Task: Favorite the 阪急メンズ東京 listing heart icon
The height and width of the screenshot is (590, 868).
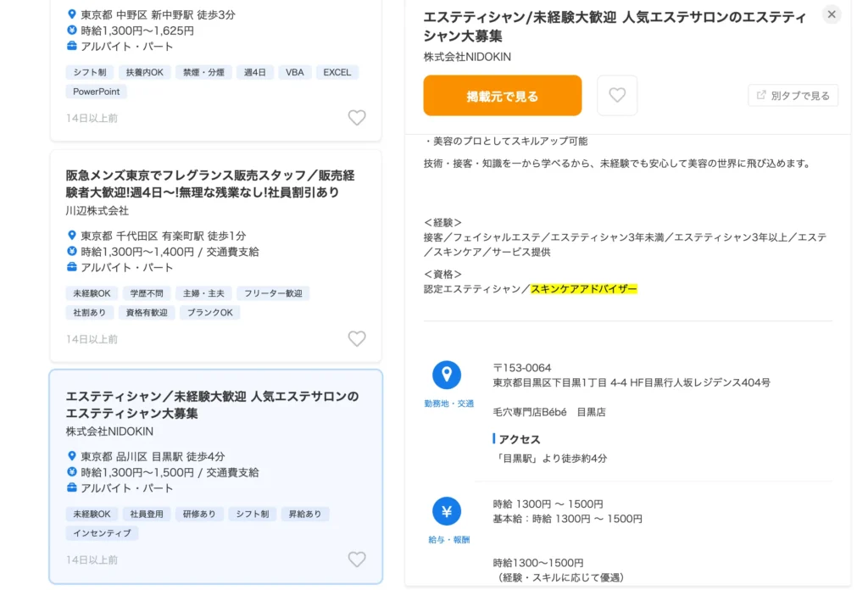Action: pos(357,339)
